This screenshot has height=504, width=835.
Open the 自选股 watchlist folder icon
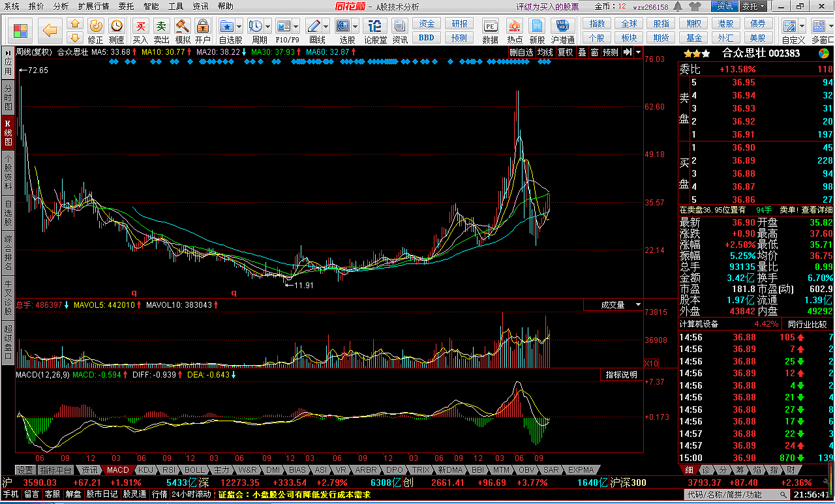[227, 26]
